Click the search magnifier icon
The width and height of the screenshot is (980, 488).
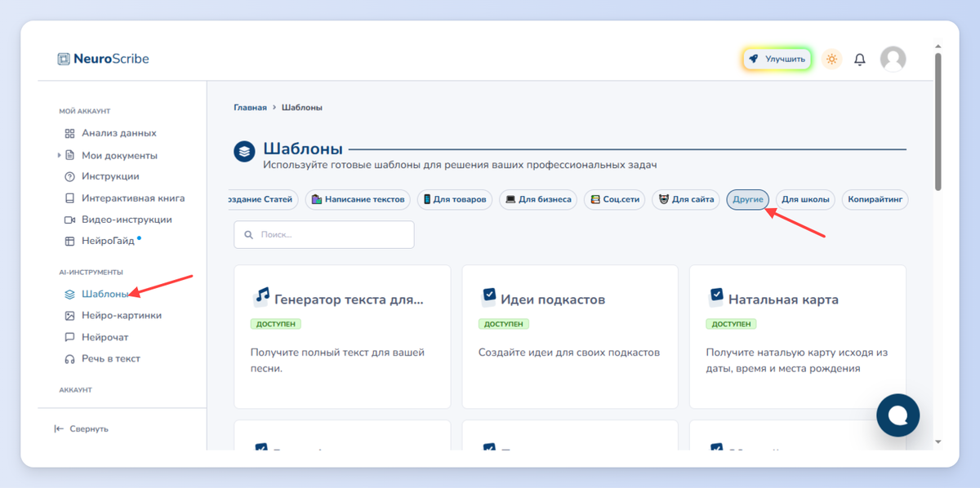(248, 235)
